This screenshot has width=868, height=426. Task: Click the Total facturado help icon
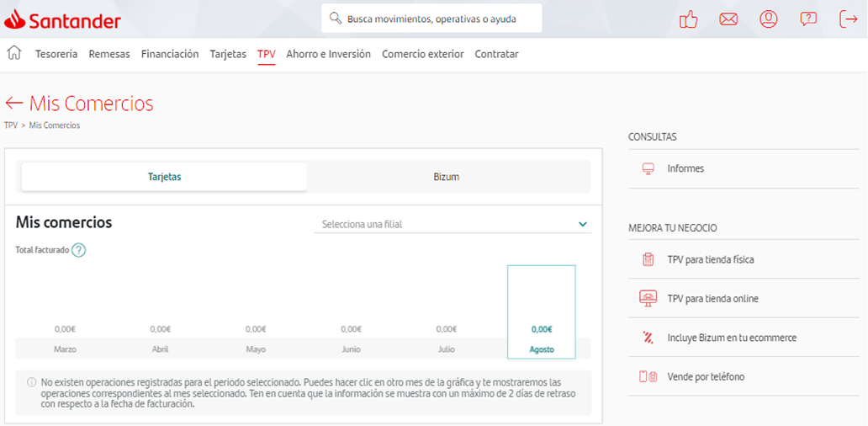[x=78, y=250]
